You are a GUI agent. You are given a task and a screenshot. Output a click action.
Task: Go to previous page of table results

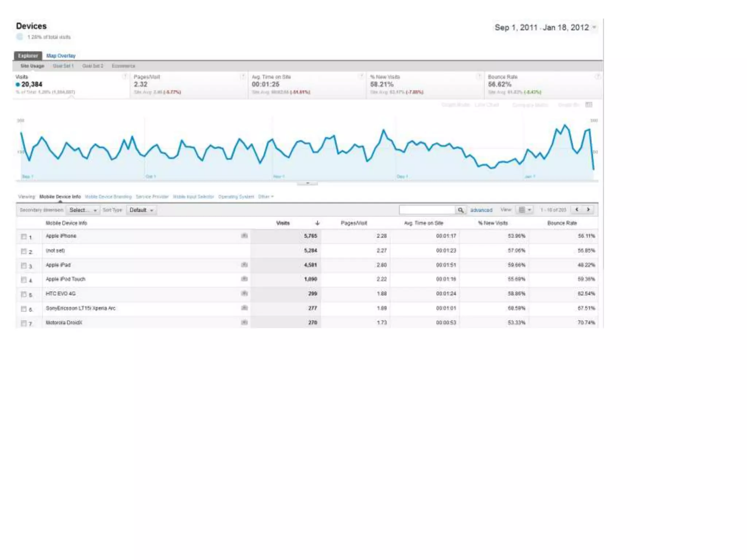tap(577, 210)
